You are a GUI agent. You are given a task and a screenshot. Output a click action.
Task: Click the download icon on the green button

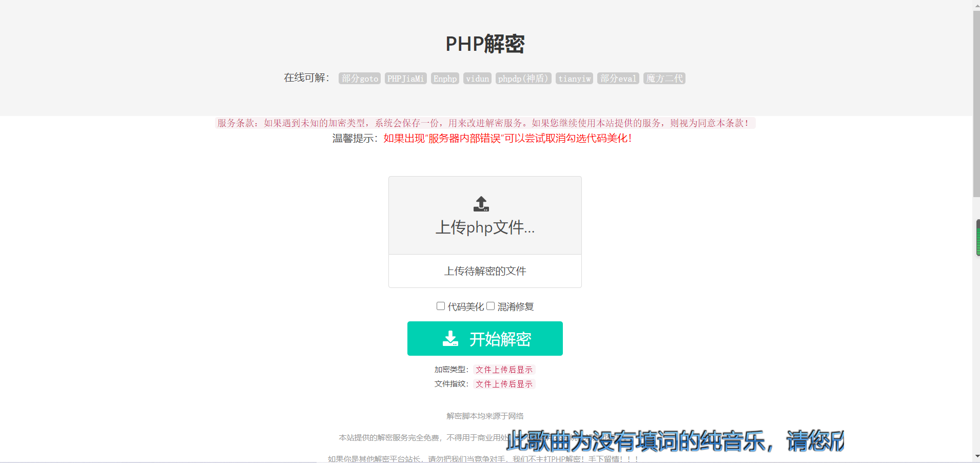click(450, 339)
